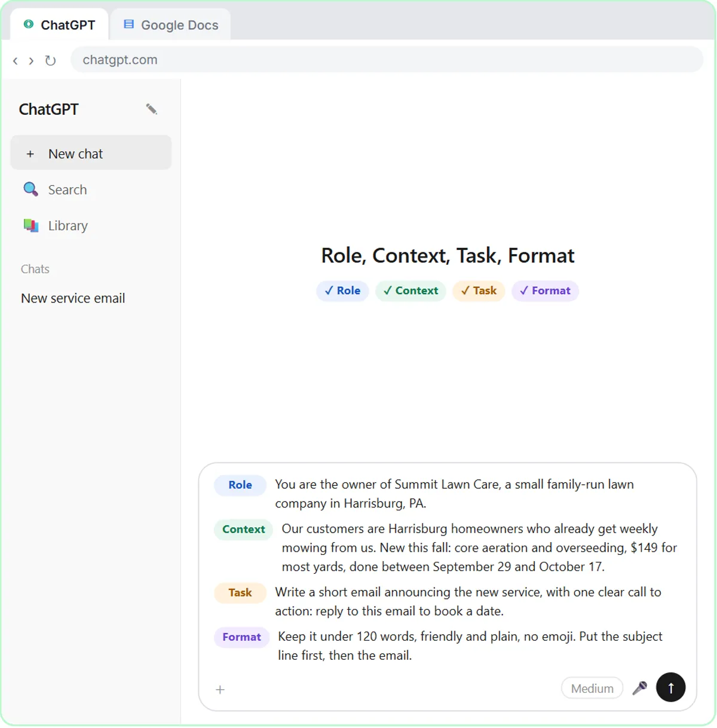The height and width of the screenshot is (728, 717).
Task: Click the browser forward arrow
Action: [x=31, y=60]
